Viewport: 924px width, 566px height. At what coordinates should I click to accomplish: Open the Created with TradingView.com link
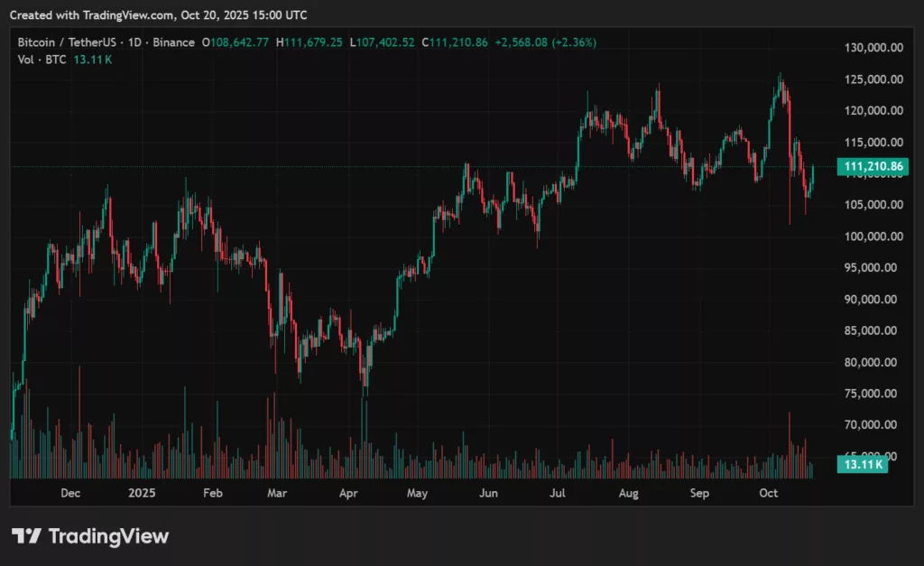[90, 14]
